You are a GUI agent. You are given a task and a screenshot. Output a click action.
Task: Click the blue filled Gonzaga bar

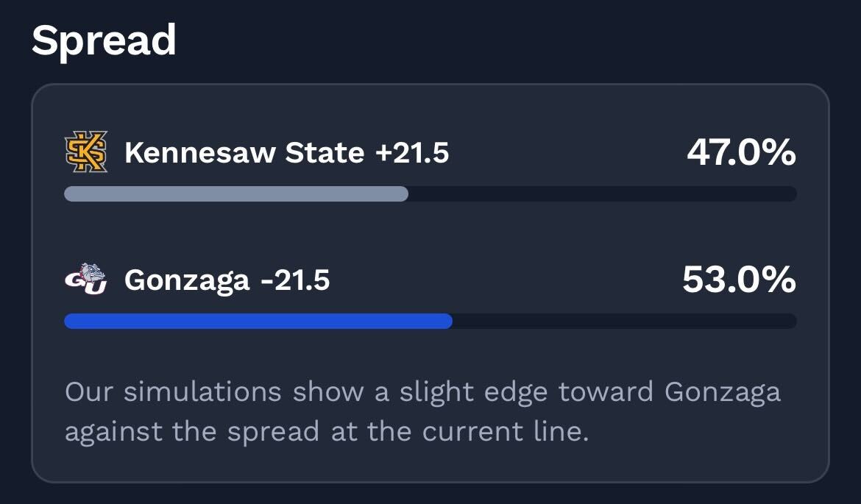point(258,322)
